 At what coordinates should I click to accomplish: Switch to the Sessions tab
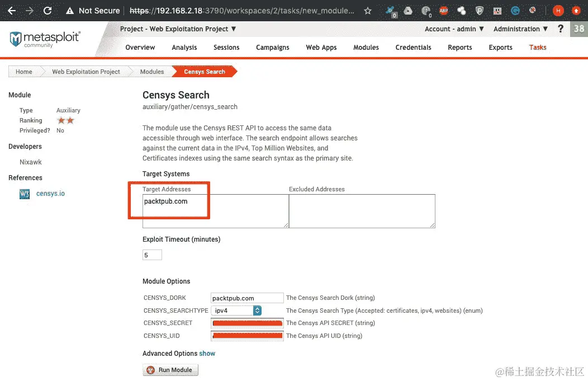pyautogui.click(x=226, y=48)
